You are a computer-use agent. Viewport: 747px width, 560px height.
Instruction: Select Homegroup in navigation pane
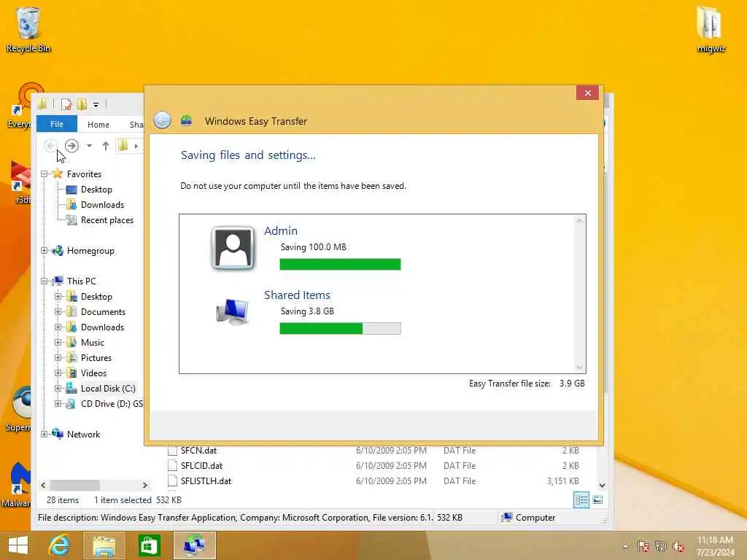click(x=90, y=251)
